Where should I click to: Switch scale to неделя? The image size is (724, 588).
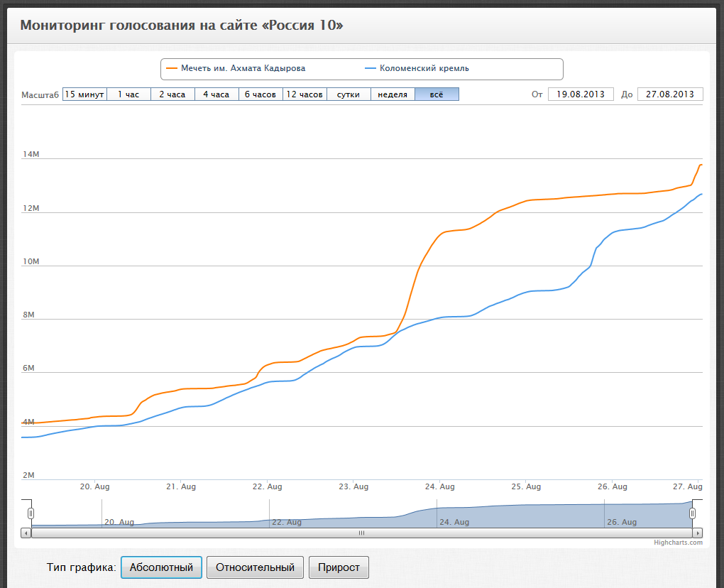(393, 94)
